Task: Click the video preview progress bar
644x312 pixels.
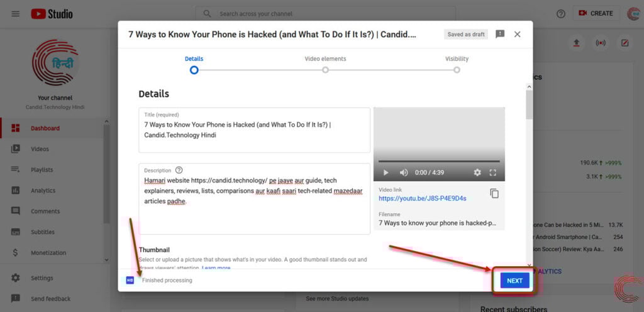Action: pyautogui.click(x=439, y=161)
